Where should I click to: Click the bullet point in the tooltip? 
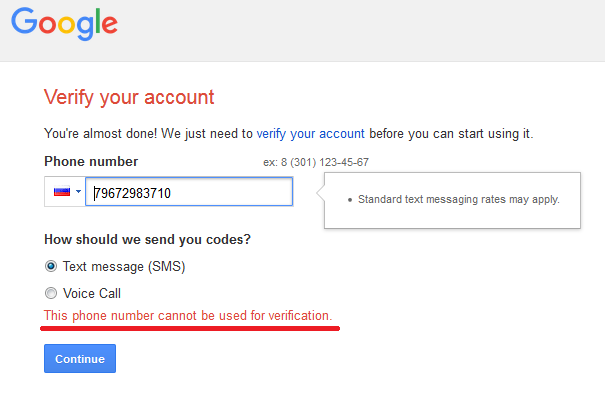click(x=348, y=200)
